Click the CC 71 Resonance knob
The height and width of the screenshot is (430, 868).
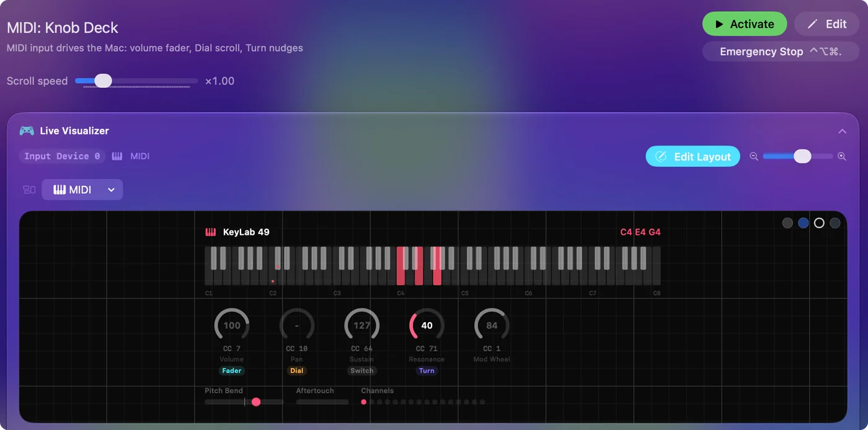coord(427,325)
